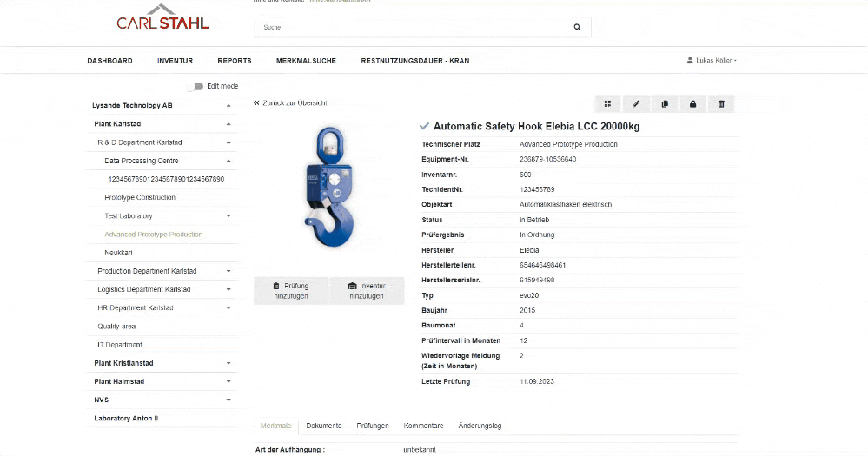
Task: Open the grid/QR view icon
Action: click(x=607, y=104)
